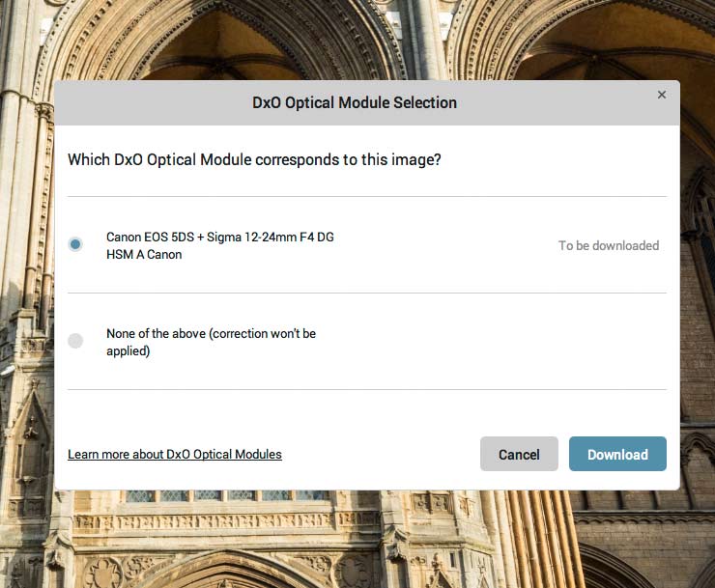Click the Download button
This screenshot has width=715, height=588.
point(617,454)
